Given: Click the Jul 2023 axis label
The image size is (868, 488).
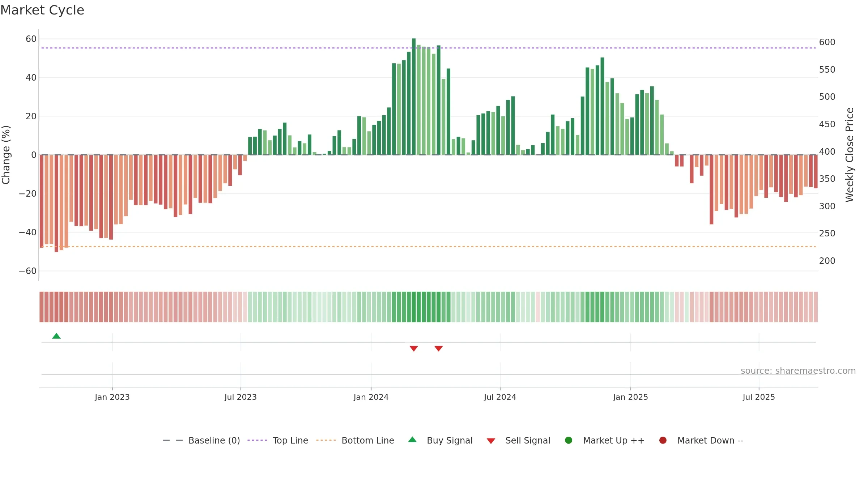Looking at the screenshot, I should [241, 397].
